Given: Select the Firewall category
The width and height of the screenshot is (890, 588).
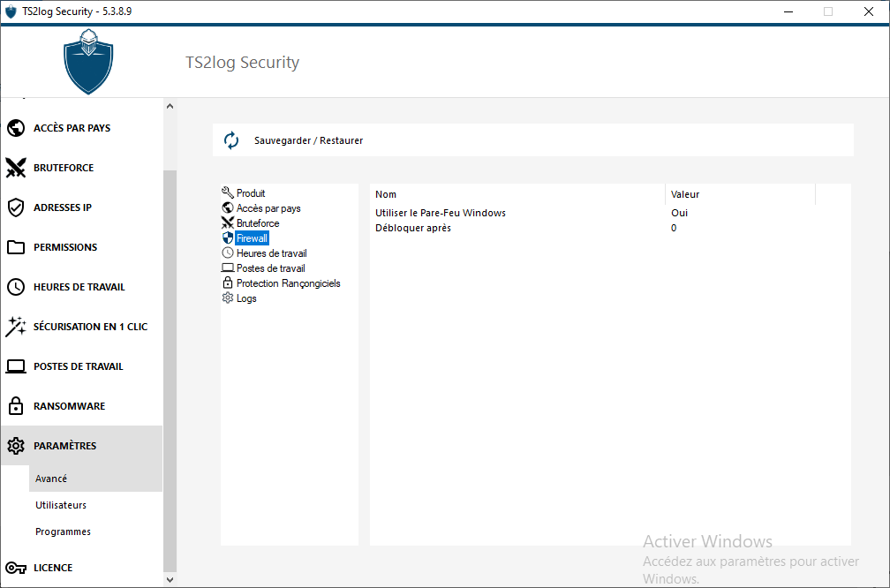Looking at the screenshot, I should 252,238.
